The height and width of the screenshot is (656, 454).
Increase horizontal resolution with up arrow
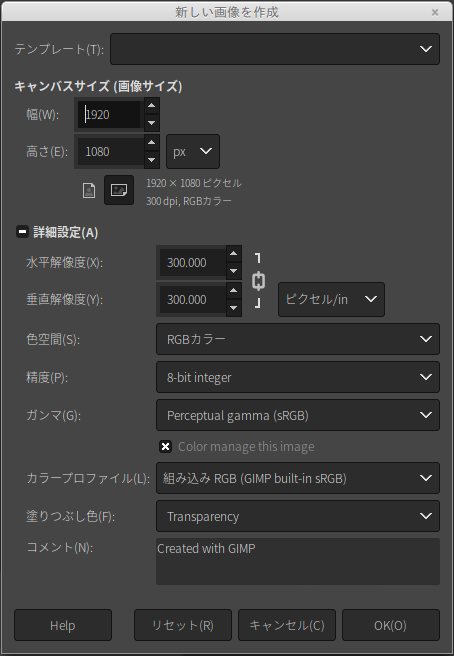[x=233, y=254]
